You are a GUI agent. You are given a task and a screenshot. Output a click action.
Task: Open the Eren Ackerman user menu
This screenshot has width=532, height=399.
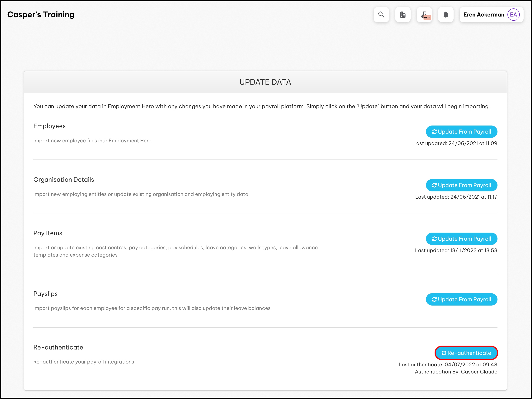[x=483, y=15]
